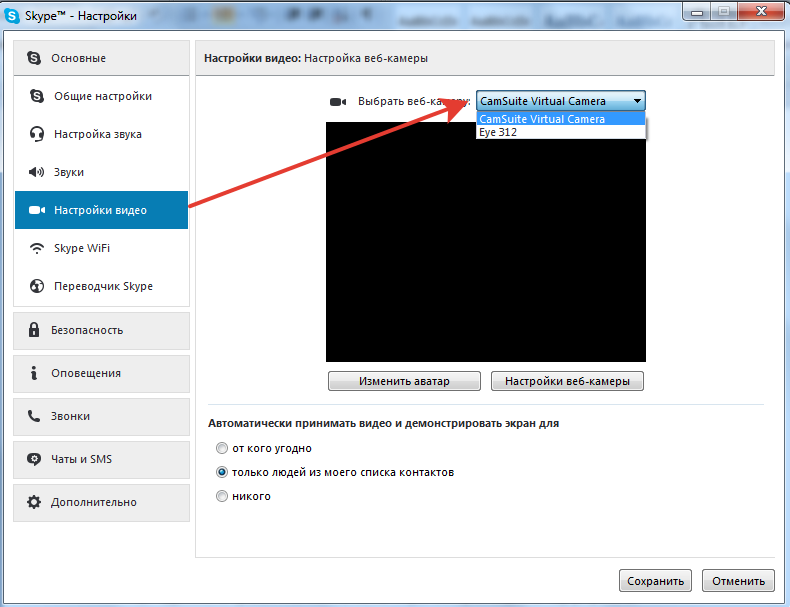Click the headset icon for Настройка звука

[x=37, y=134]
